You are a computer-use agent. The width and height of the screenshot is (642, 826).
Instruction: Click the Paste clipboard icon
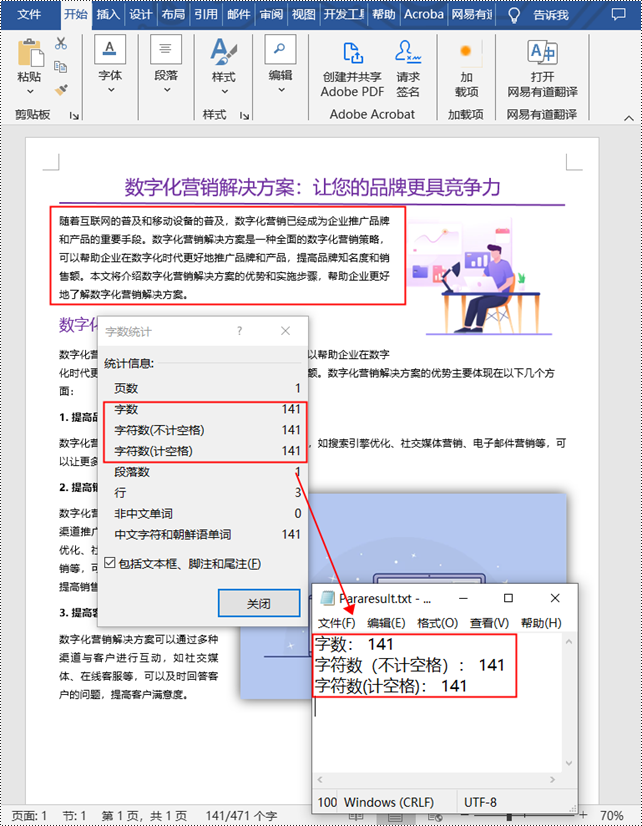30,52
